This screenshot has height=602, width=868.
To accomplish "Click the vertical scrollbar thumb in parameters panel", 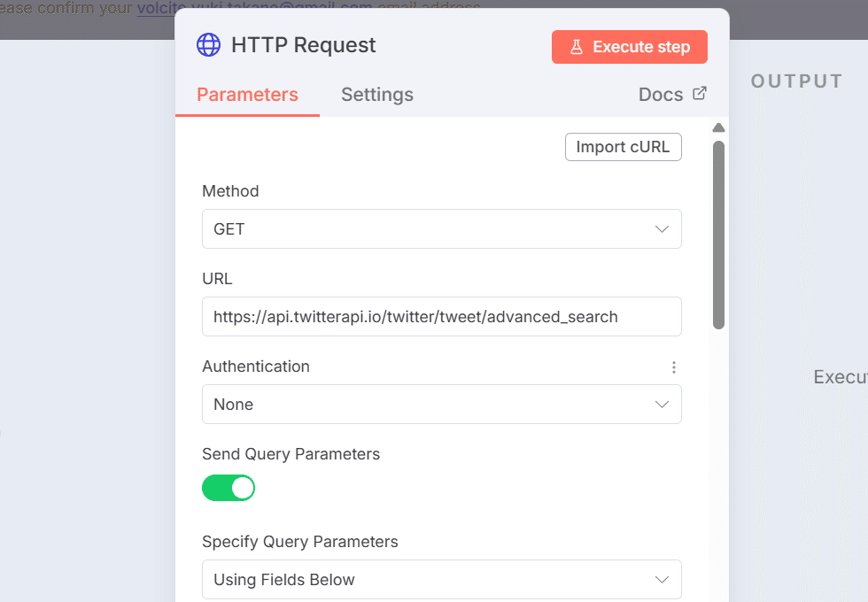I will click(718, 235).
